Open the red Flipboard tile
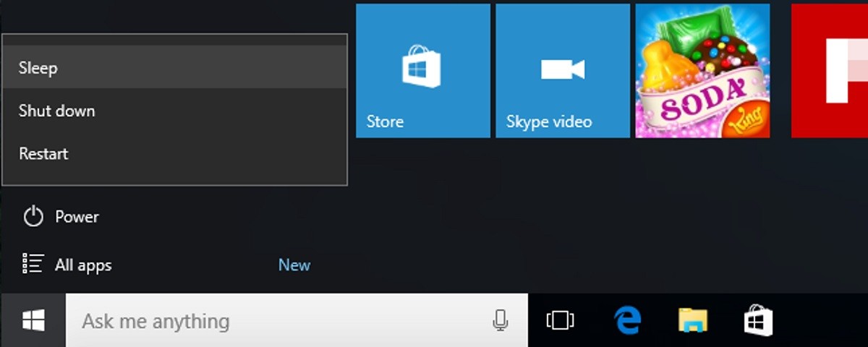 coord(829,70)
